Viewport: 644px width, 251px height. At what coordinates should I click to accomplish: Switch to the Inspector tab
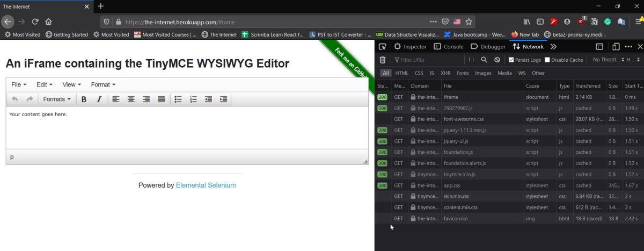[x=411, y=47]
